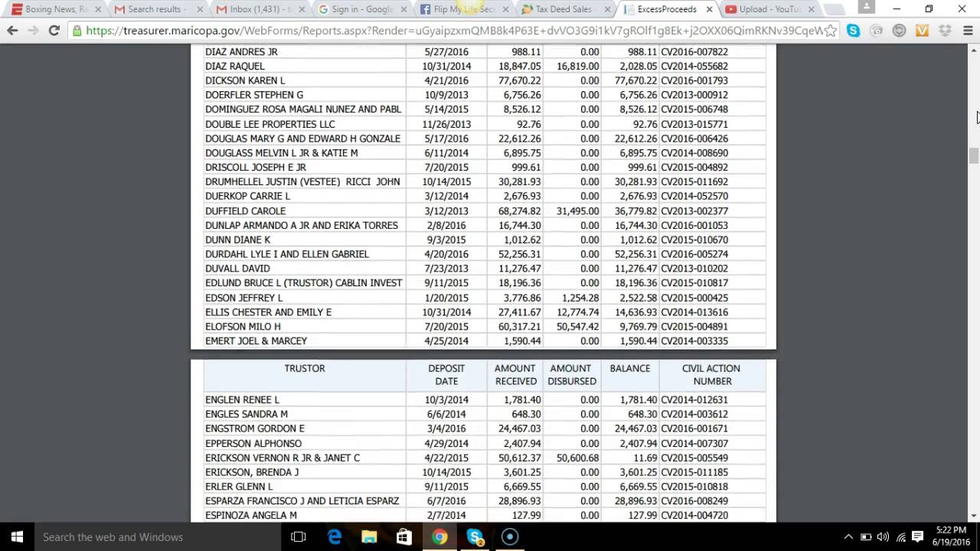
Task: Launch Microsoft Edge from the taskbar
Action: click(335, 537)
